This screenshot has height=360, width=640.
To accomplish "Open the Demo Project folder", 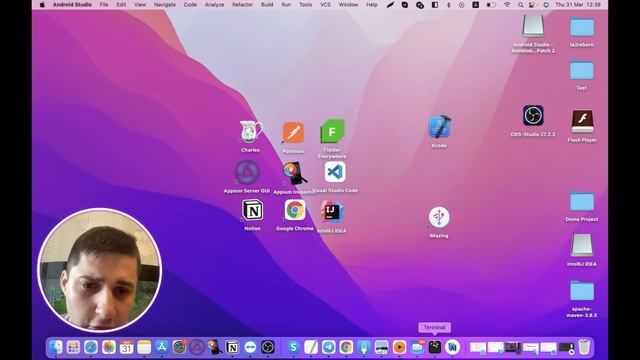I will point(582,202).
